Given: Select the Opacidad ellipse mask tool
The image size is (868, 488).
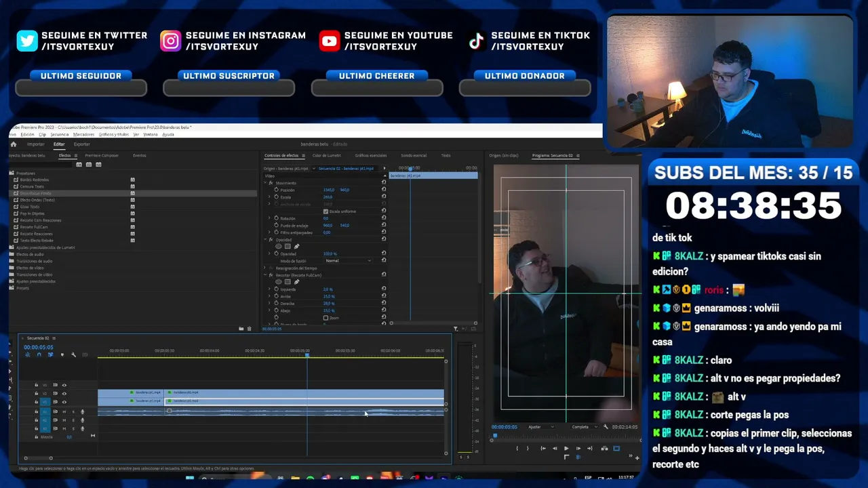Looking at the screenshot, I should point(278,246).
